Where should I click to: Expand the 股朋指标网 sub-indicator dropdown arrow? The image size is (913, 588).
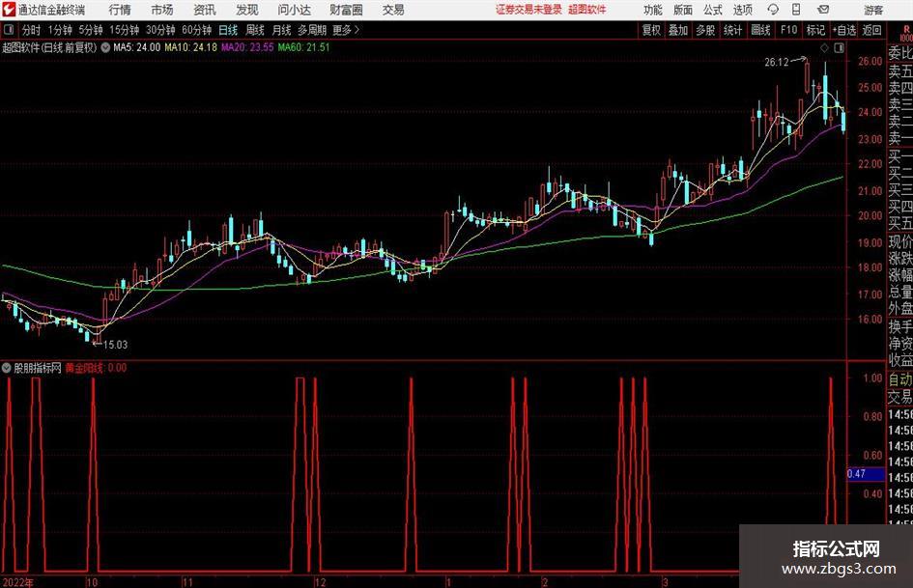7,368
